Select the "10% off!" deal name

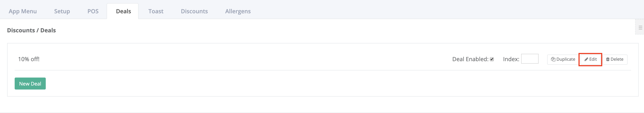(29, 59)
